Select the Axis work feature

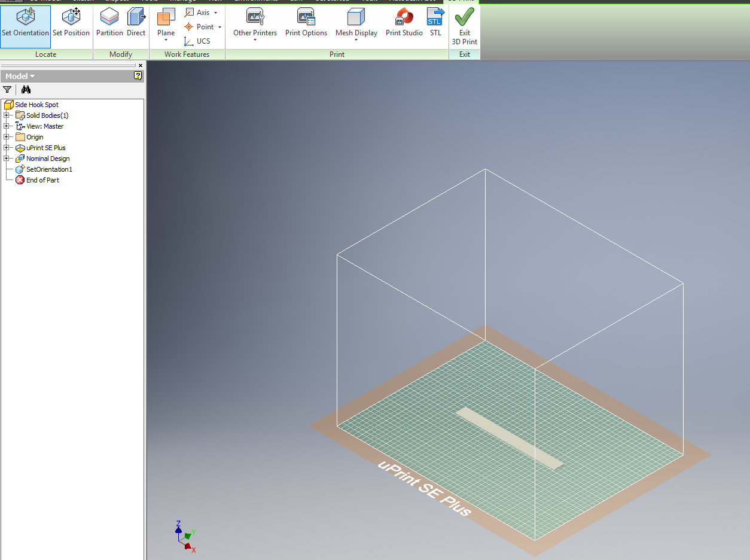tap(197, 13)
